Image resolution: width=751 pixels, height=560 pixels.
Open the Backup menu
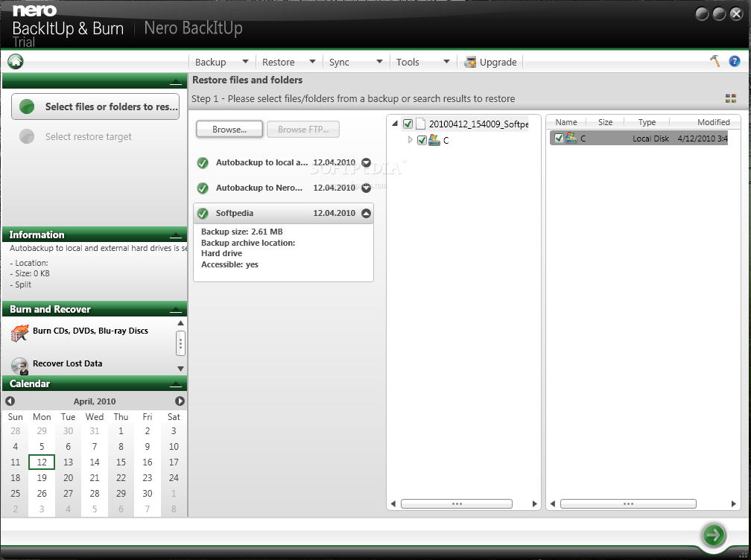[x=211, y=62]
